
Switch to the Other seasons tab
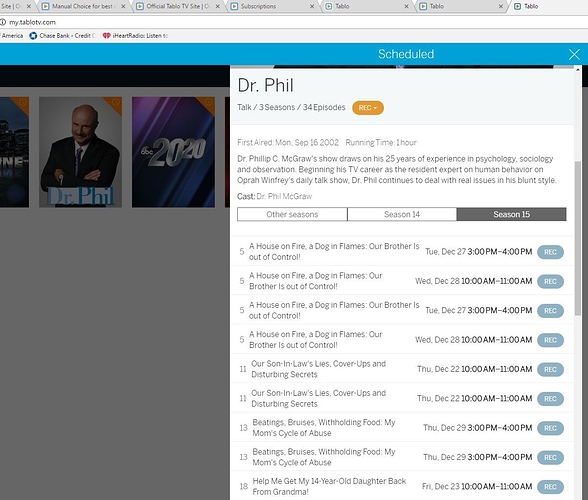[292, 215]
